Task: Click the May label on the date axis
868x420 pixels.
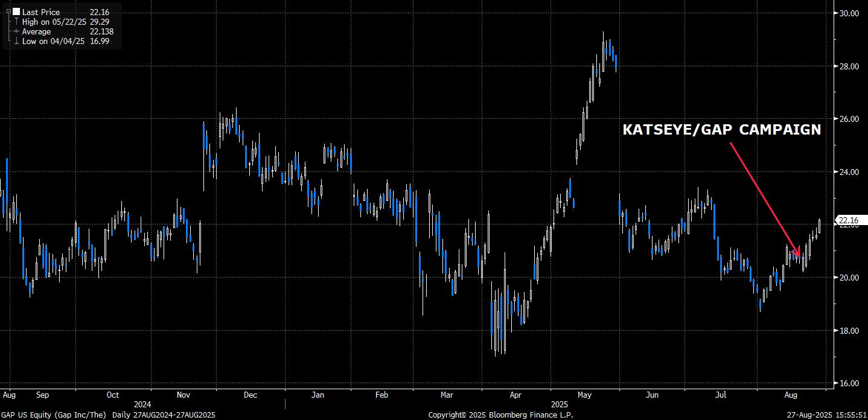Action: (x=584, y=395)
